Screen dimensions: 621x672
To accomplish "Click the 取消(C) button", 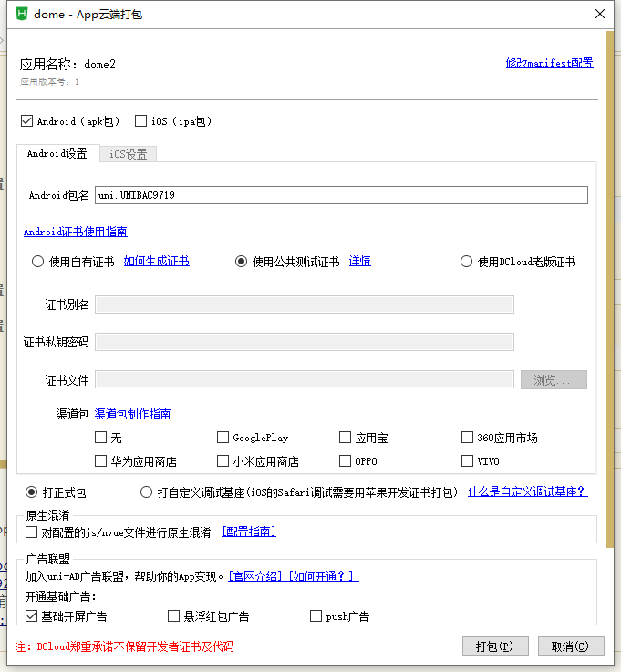I will pos(570,646).
